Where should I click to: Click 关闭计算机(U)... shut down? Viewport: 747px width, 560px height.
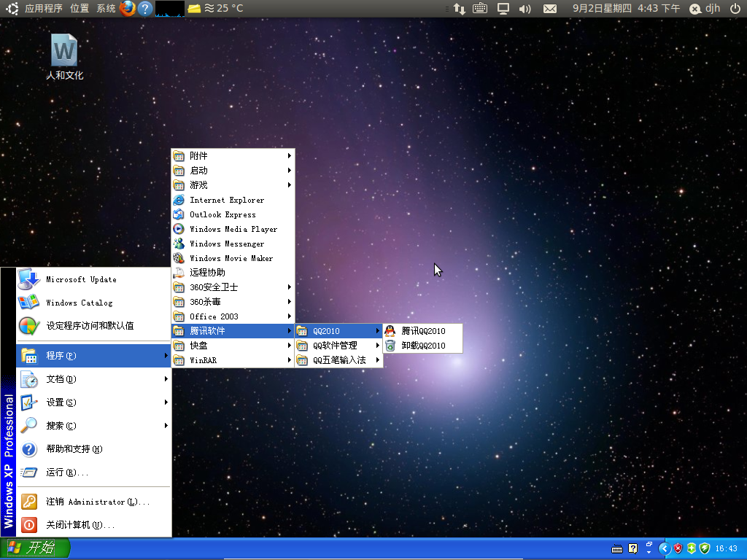93,525
